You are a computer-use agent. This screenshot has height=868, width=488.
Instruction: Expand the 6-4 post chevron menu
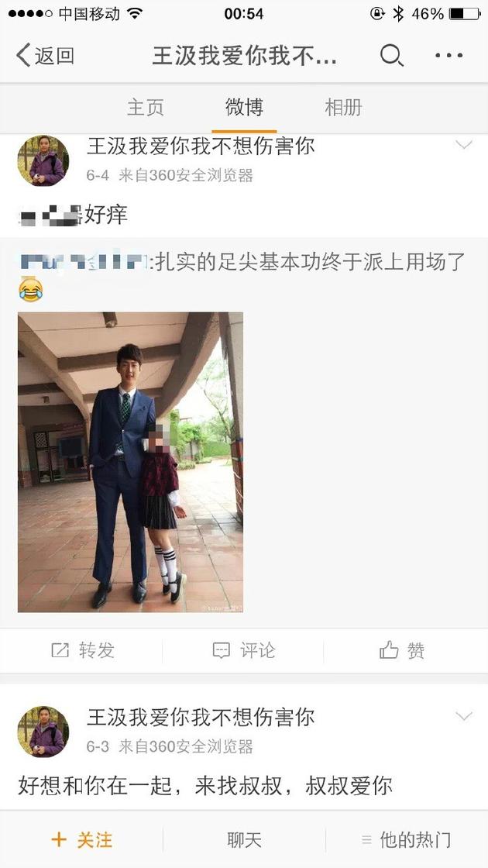pos(464,145)
